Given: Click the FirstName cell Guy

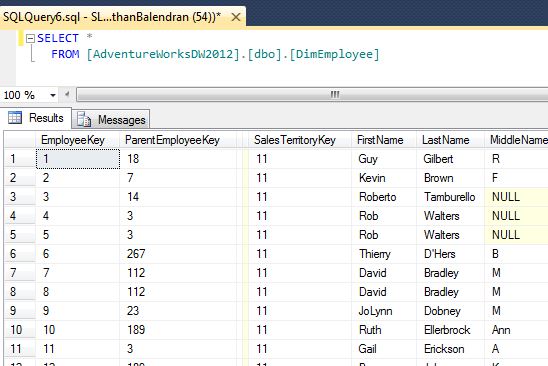Looking at the screenshot, I should click(384, 159).
